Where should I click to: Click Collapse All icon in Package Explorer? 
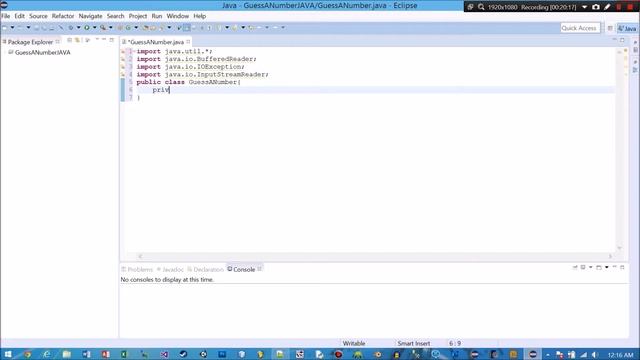[x=69, y=40]
